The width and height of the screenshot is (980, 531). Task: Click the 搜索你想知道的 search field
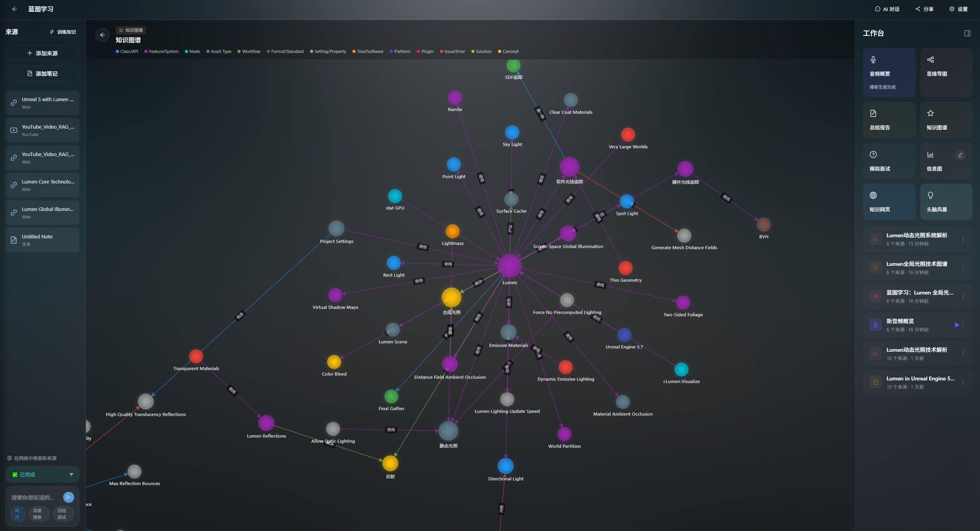(33, 497)
